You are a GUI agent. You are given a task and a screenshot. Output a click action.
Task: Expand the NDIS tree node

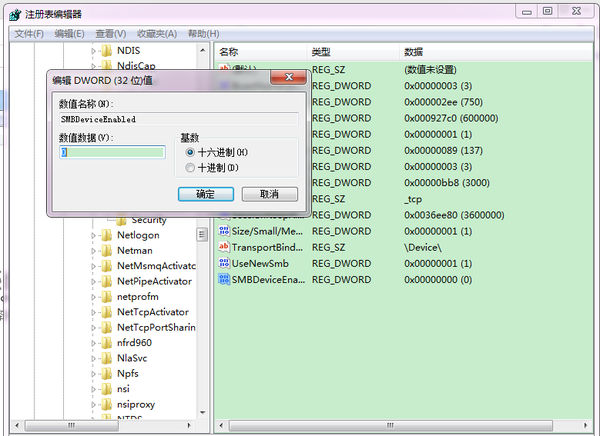coord(93,51)
